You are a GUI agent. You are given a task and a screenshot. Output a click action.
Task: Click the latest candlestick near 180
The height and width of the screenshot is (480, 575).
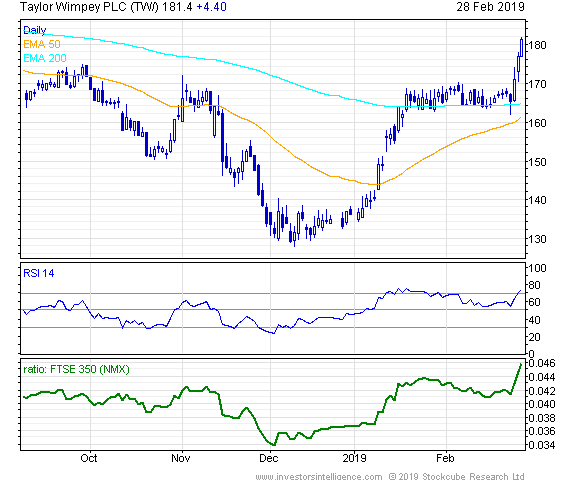pyautogui.click(x=521, y=47)
